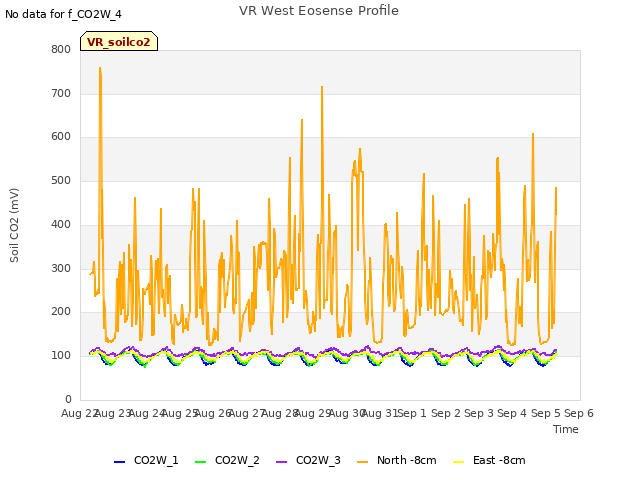
Task: Click the highest orange peak near 760 mV
Action: tap(100, 69)
